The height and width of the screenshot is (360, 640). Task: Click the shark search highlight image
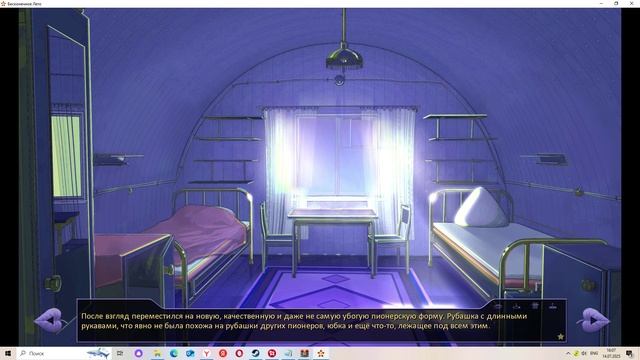click(x=98, y=353)
